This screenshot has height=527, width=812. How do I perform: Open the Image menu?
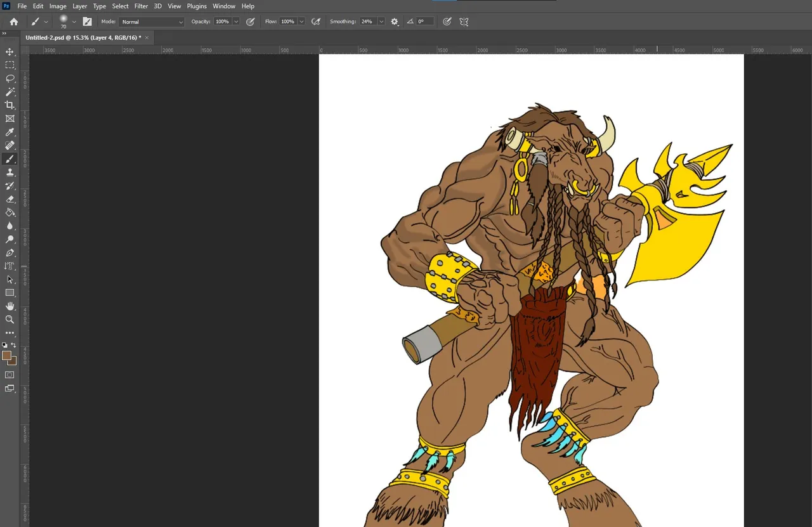[x=58, y=6]
